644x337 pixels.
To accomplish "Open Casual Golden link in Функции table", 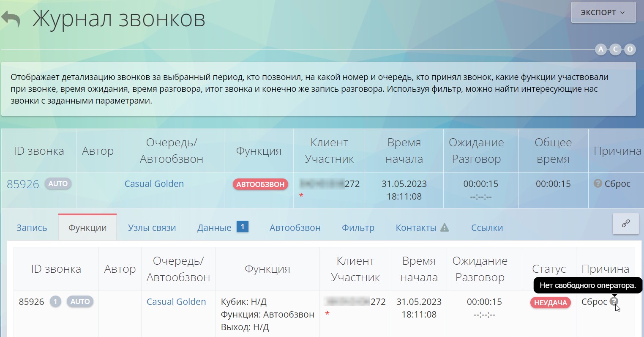I will (x=176, y=302).
